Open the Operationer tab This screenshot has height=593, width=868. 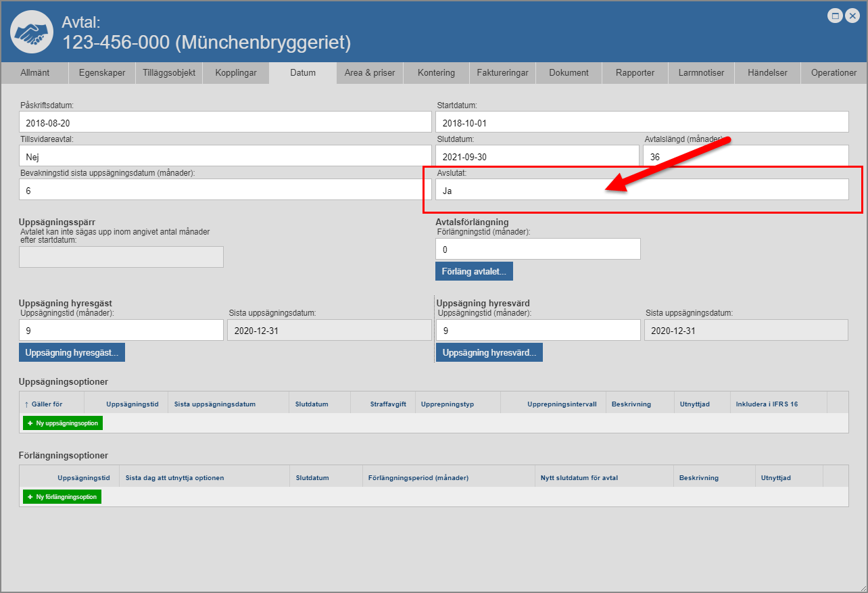pyautogui.click(x=834, y=73)
